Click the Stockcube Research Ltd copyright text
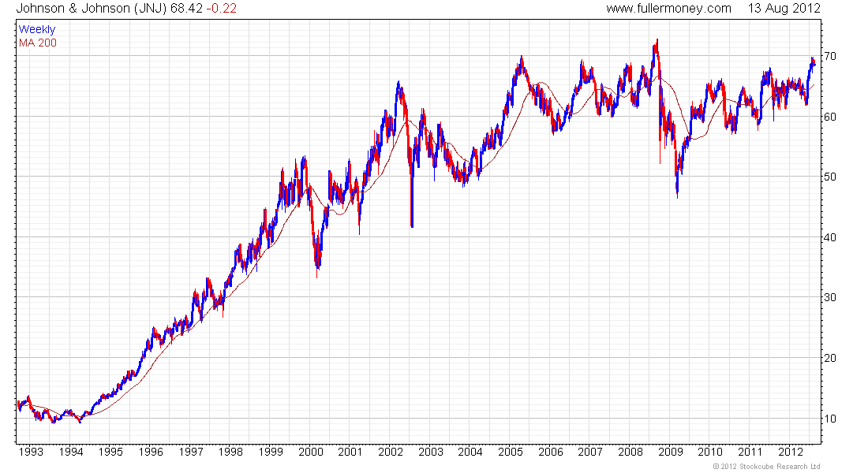Viewport: 868px width, 473px height. pyautogui.click(x=767, y=467)
